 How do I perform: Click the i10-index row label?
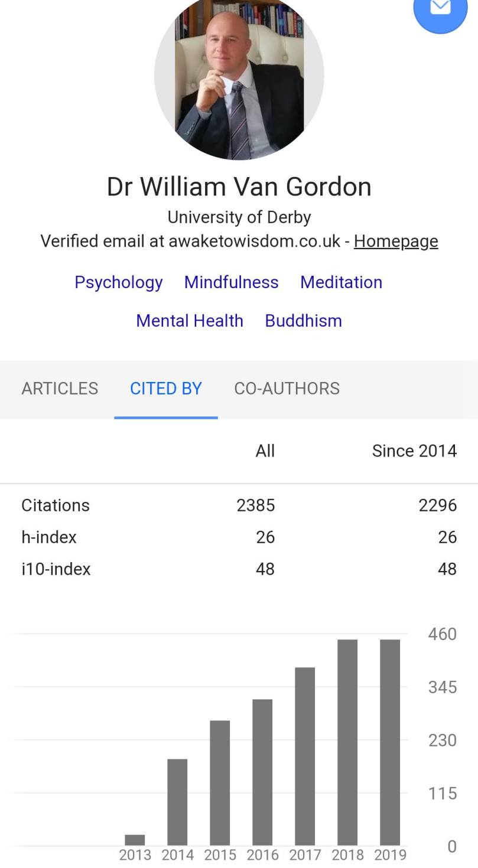pyautogui.click(x=56, y=569)
